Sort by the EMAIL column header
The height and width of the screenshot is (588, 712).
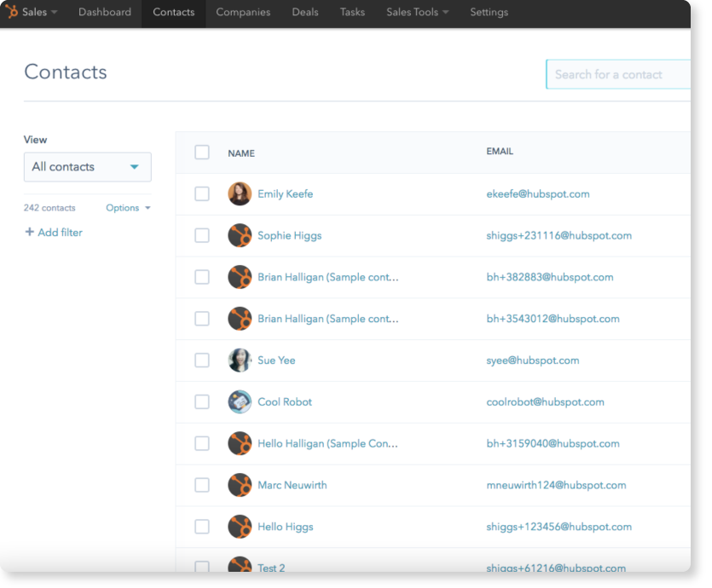pos(500,152)
